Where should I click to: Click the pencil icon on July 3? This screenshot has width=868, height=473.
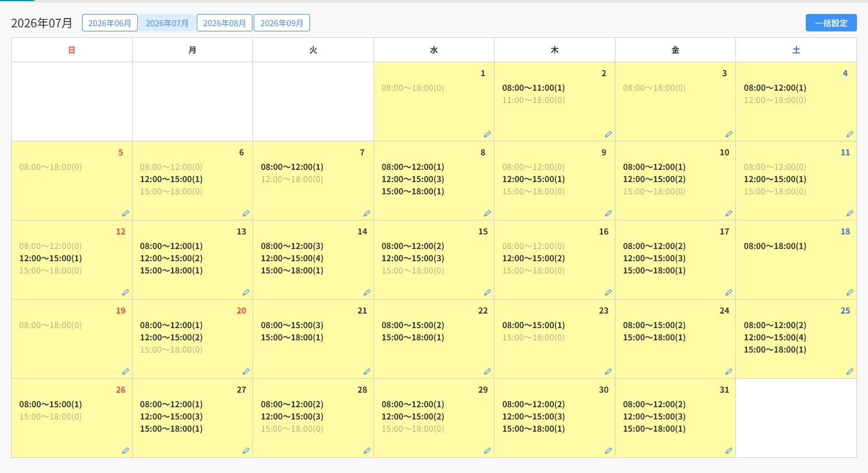pos(729,134)
